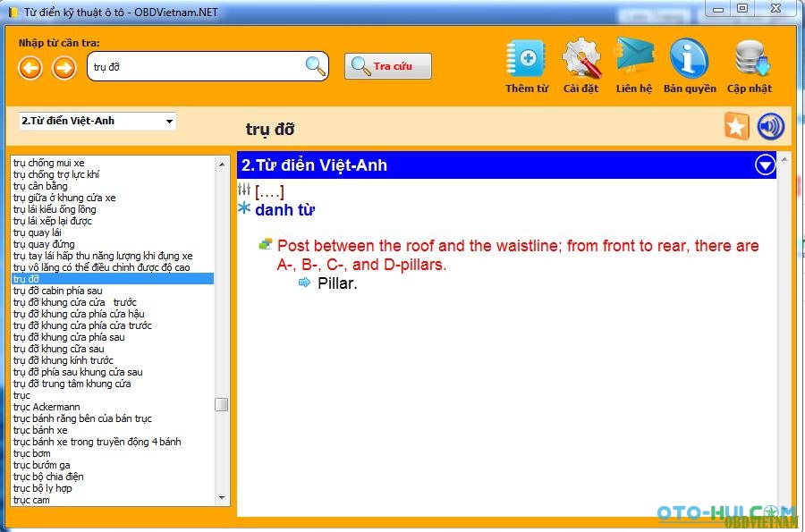Minimize the Từ điển kỹ thuật ô tô window
The width and height of the screenshot is (805, 532).
[x=719, y=9]
